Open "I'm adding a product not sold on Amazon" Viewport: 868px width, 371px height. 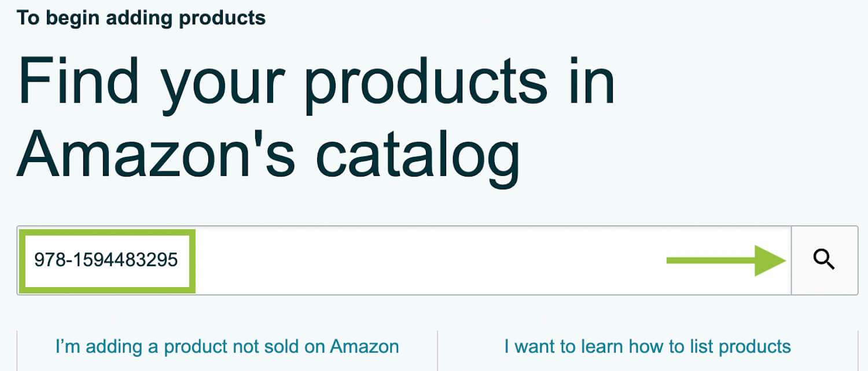[227, 347]
